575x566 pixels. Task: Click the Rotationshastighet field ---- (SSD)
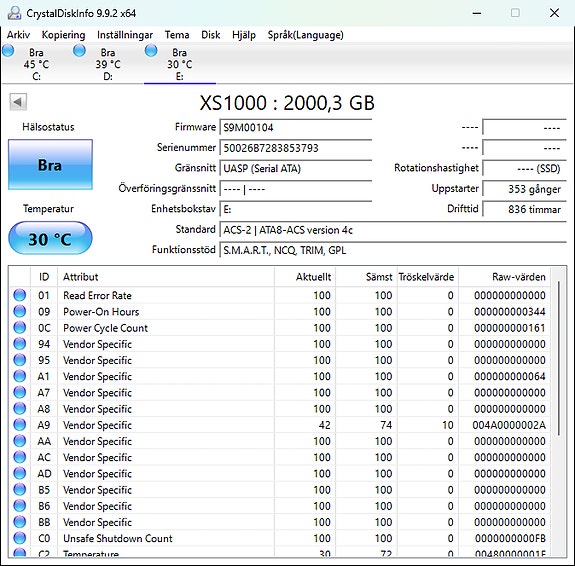point(524,168)
